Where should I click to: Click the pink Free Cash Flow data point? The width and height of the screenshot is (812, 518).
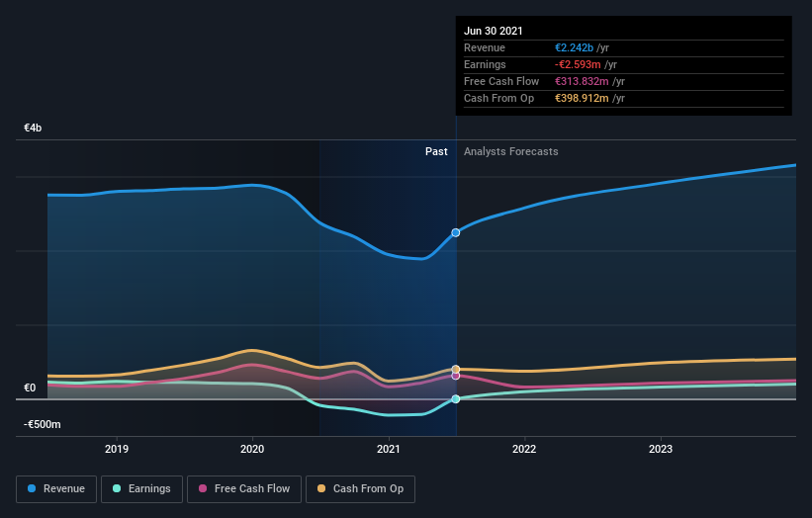tap(456, 376)
